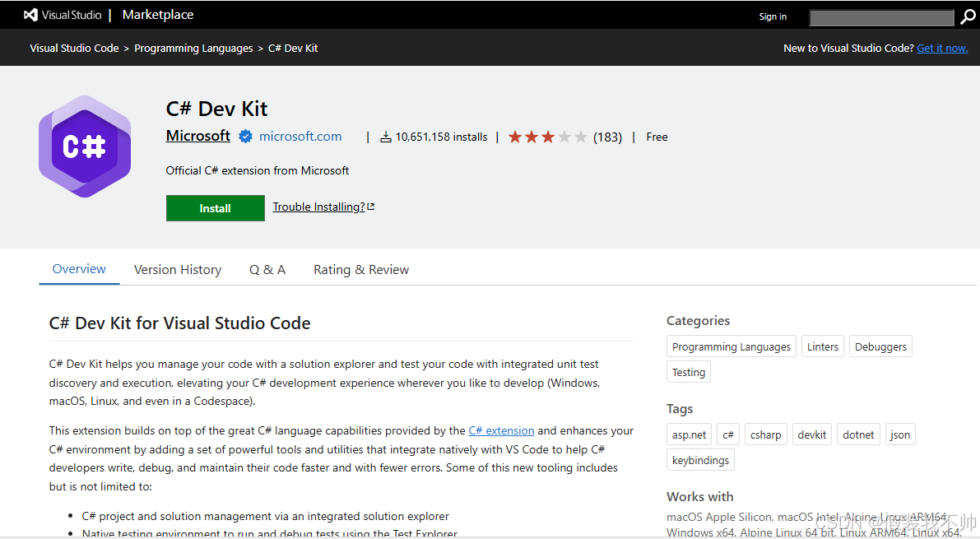This screenshot has height=539, width=980.
Task: Click the 10,651,158 installs text
Action: (x=441, y=137)
